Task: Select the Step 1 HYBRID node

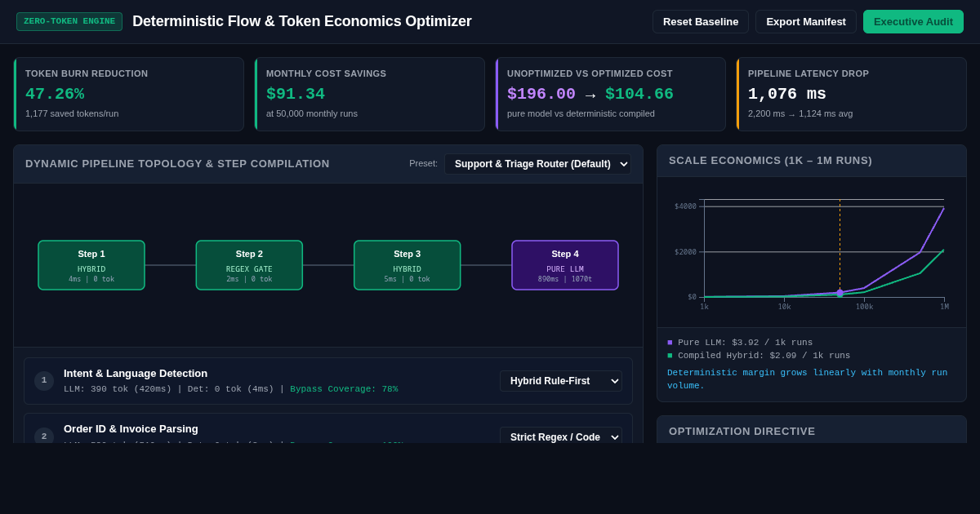Action: coord(91,265)
